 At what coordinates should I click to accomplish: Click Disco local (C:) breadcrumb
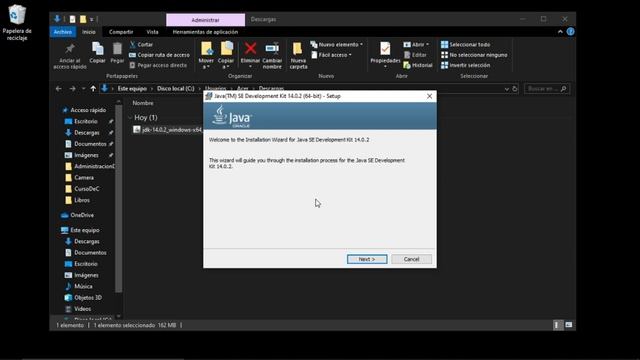click(176, 89)
